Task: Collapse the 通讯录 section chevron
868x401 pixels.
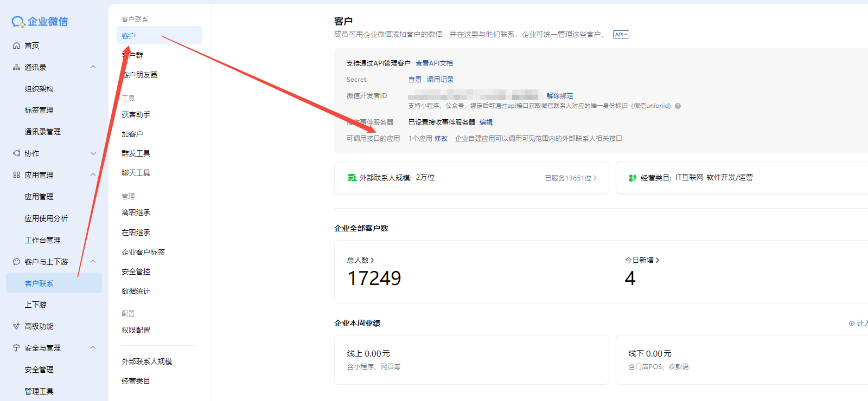Action: click(93, 67)
